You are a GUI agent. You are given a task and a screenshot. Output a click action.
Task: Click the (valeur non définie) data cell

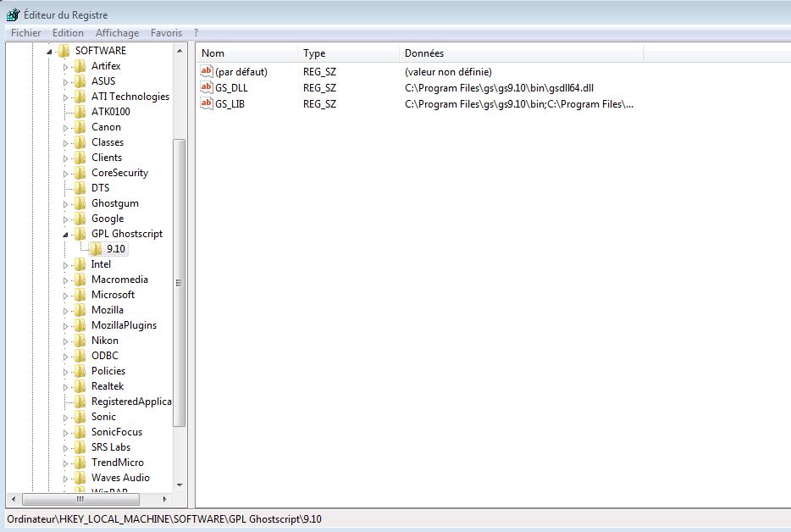coord(448,72)
